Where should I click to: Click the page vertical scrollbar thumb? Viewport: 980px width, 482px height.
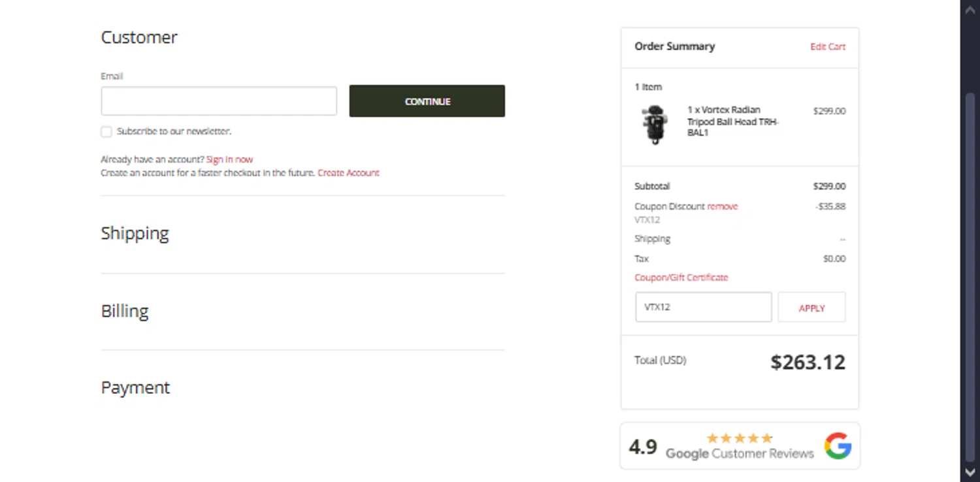970,274
